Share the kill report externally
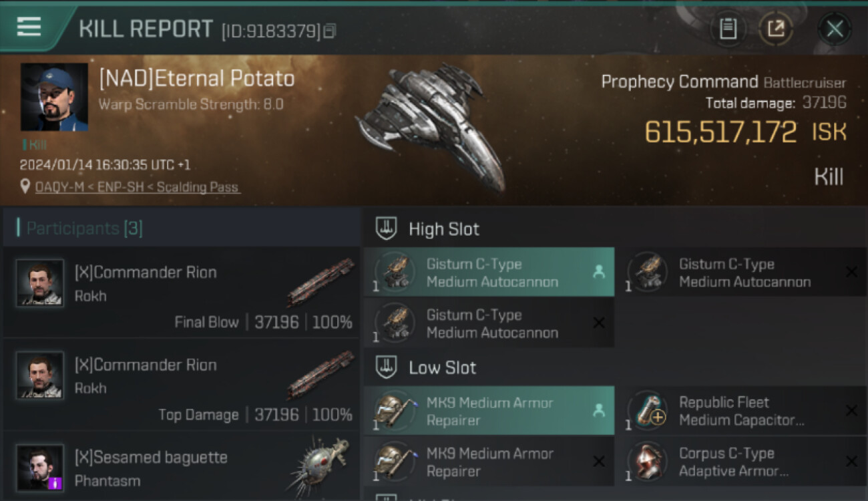Screen dimensions: 868x501 tap(776, 29)
